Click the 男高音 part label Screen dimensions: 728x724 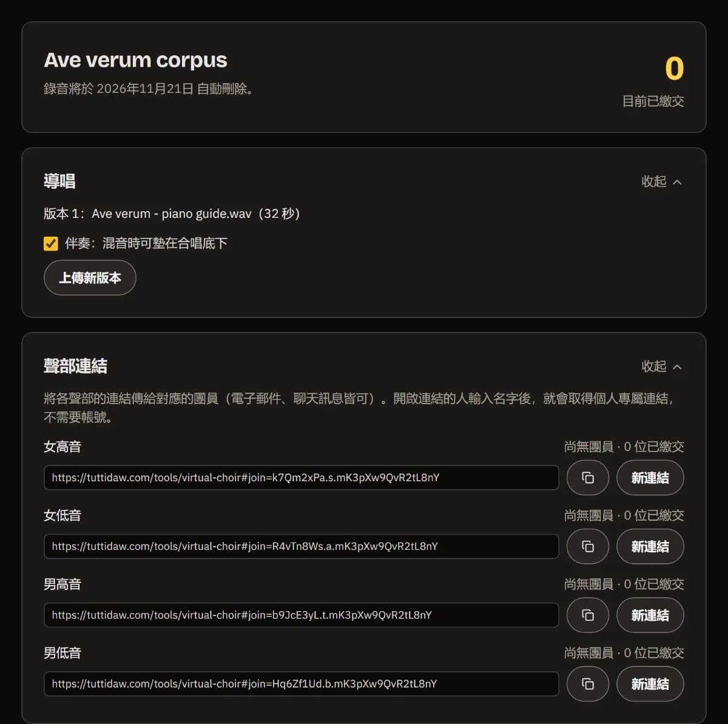coord(62,584)
